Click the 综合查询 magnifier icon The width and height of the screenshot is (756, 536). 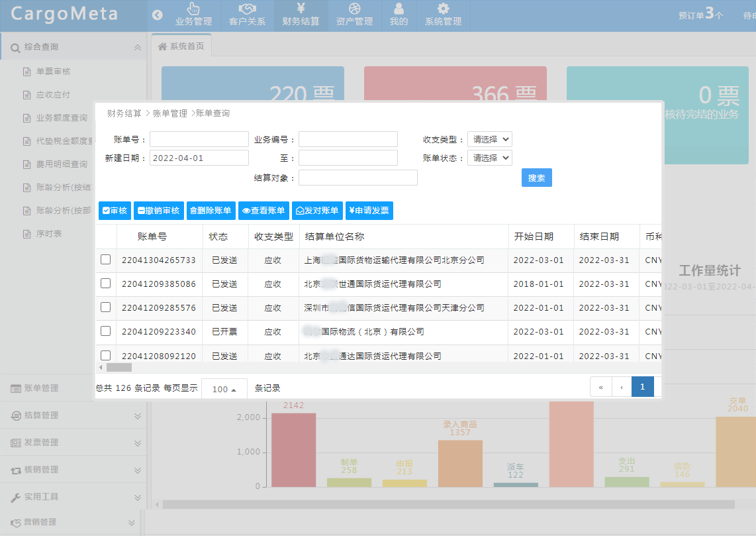(15, 48)
